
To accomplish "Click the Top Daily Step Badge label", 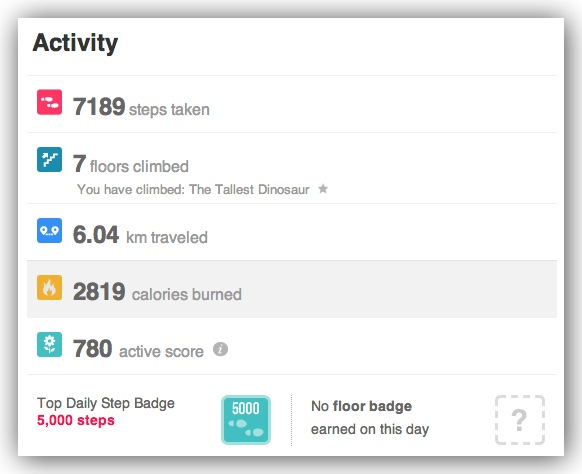I will pyautogui.click(x=106, y=403).
